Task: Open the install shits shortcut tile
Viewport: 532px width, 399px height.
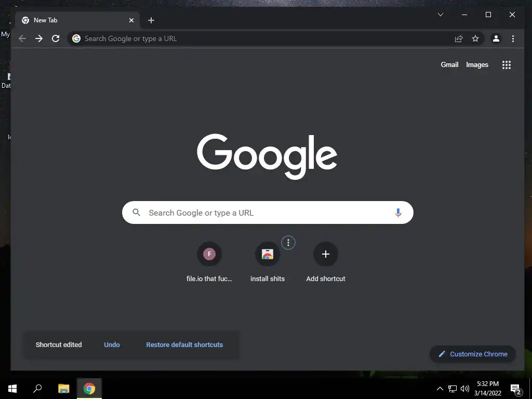Action: click(268, 262)
